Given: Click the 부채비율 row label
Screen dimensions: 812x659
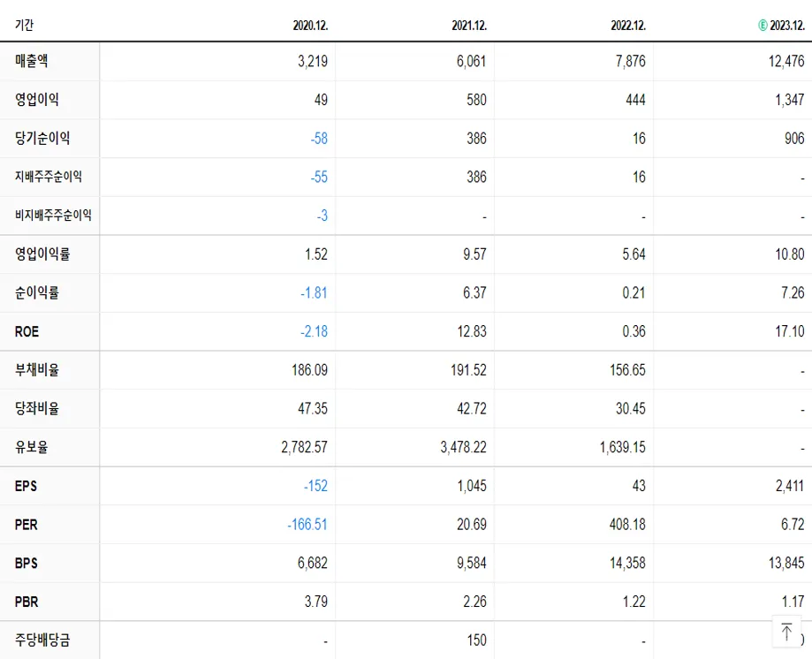Looking at the screenshot, I should point(37,369).
